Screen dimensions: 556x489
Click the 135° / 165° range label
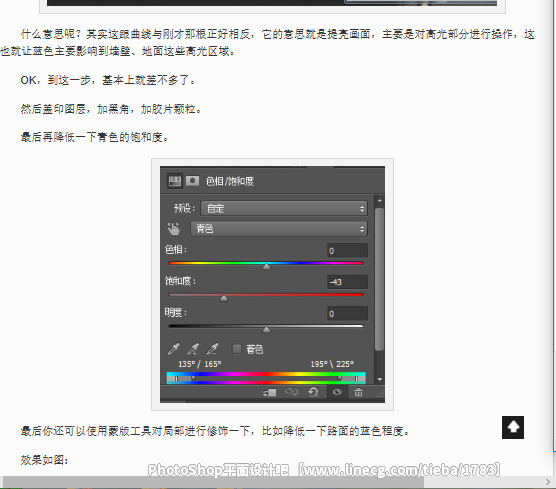point(200,364)
